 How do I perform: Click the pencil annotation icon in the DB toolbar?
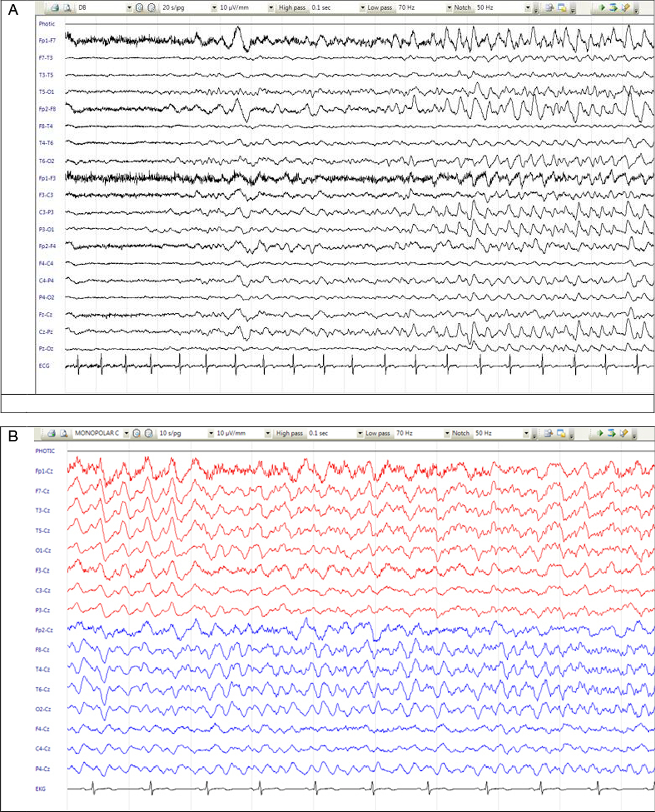[x=625, y=8]
